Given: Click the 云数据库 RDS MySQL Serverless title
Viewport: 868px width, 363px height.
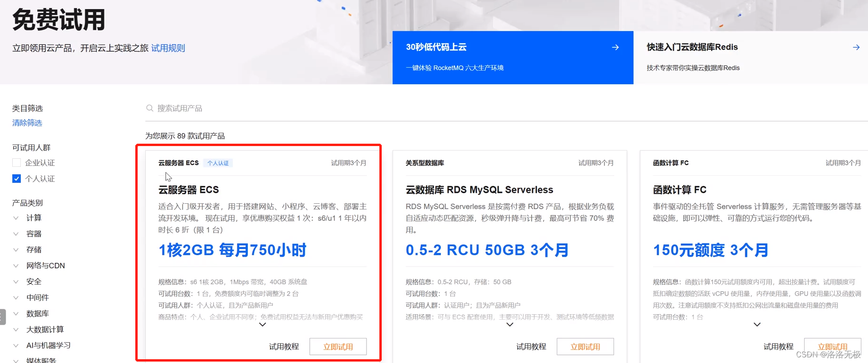Looking at the screenshot, I should [479, 190].
